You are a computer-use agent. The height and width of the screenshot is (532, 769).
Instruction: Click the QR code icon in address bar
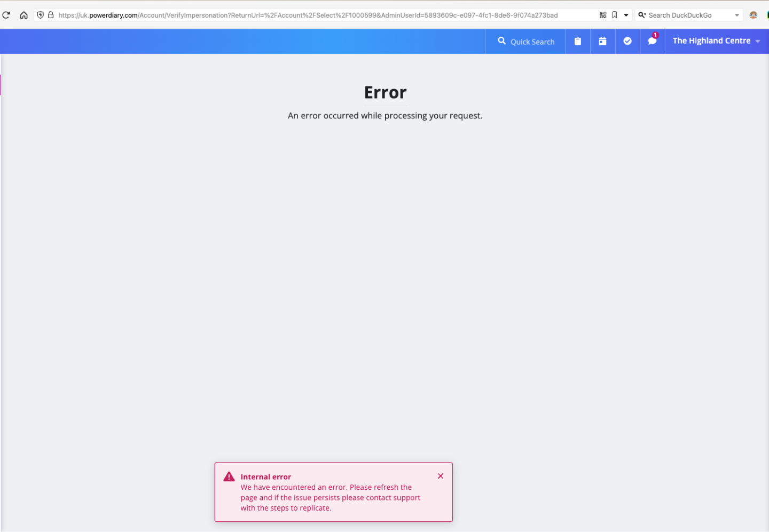(x=603, y=15)
